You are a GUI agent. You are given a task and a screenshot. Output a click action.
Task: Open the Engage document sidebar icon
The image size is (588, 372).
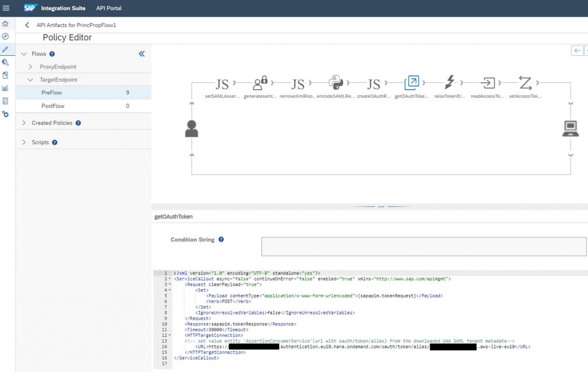(x=5, y=75)
